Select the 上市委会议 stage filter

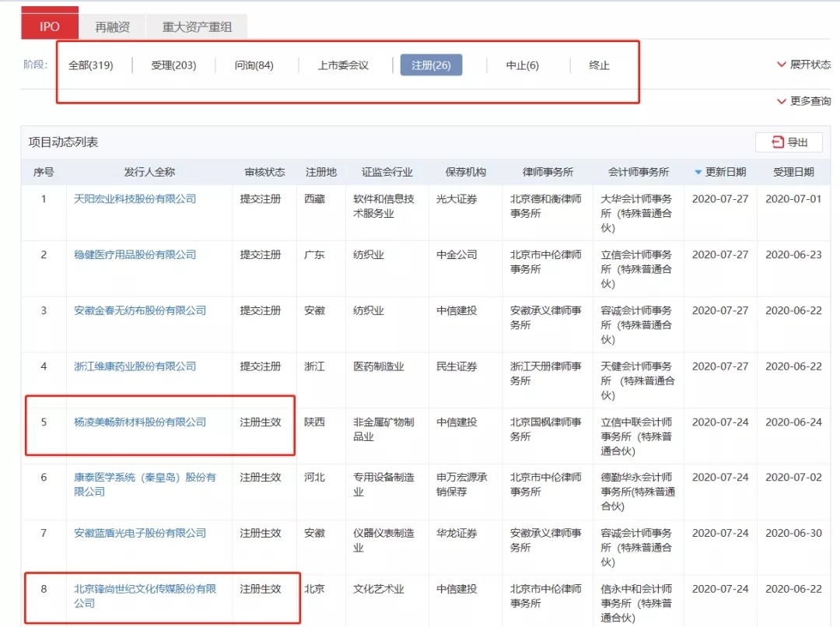pyautogui.click(x=343, y=65)
